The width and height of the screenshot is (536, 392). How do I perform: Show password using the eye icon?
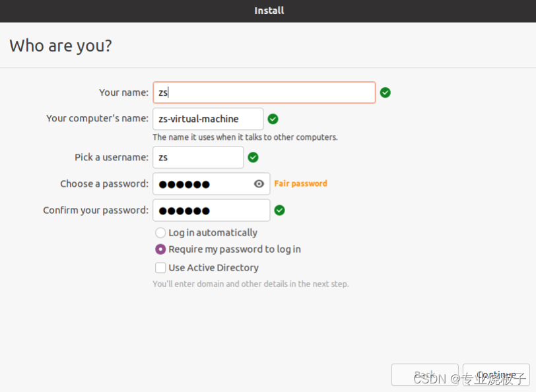coord(259,184)
